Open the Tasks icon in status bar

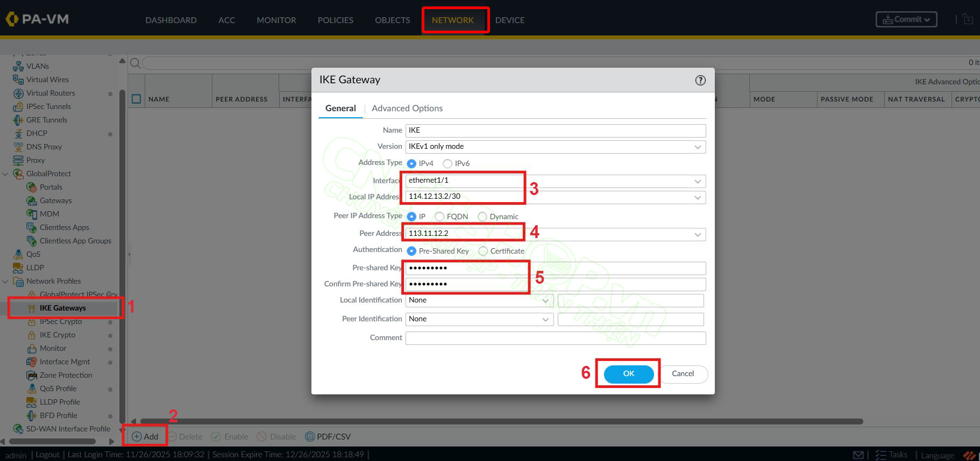tap(880, 455)
